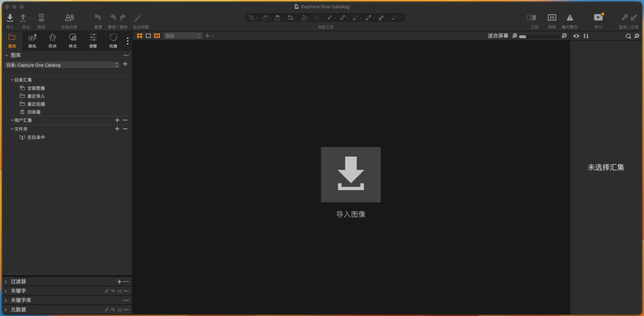Screen dimensions: 644x316
Task: Click the 导出 export icon
Action: [x=23, y=18]
